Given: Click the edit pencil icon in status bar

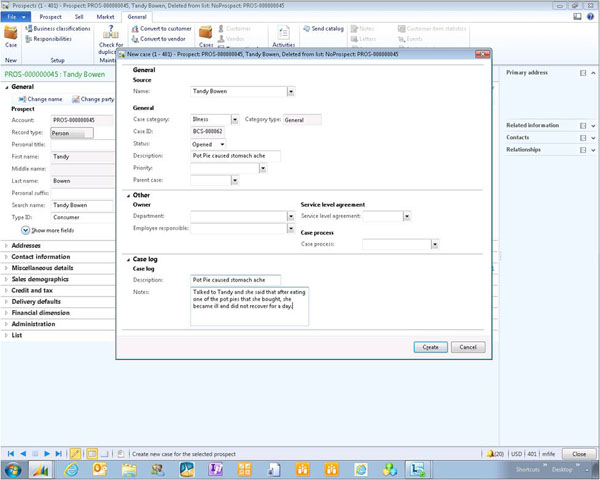Looking at the screenshot, I should coord(74,454).
